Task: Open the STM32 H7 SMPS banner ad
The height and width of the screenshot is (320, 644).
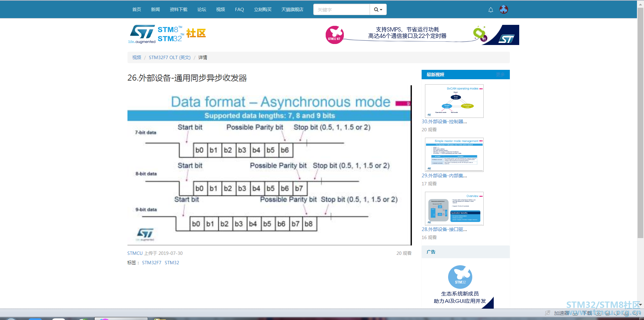Action: coord(422,35)
